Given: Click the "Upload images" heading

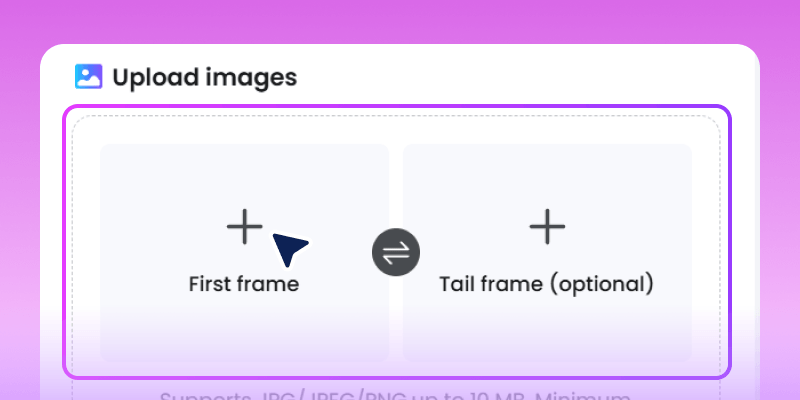Looking at the screenshot, I should (204, 77).
